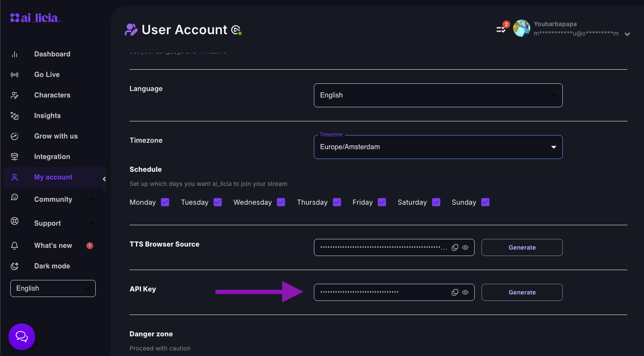Open the Integration section icon
This screenshot has height=356, width=644.
coord(15,156)
